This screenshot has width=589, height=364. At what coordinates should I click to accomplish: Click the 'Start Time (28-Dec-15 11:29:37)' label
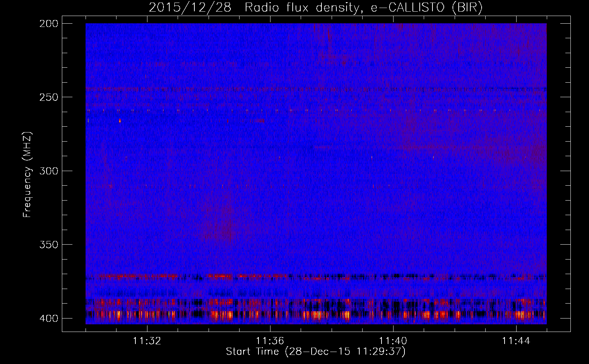coord(316,352)
